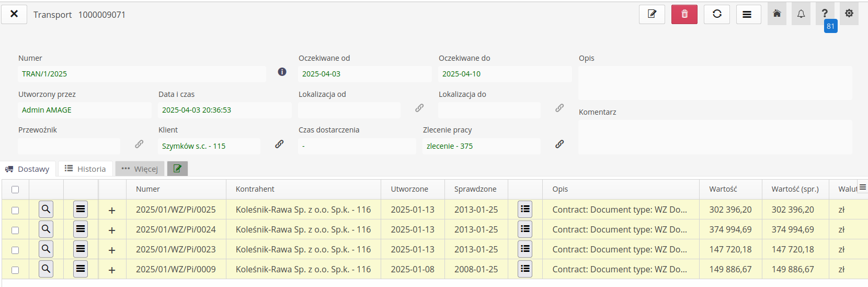
Task: Click the red delete trash icon
Action: (684, 14)
